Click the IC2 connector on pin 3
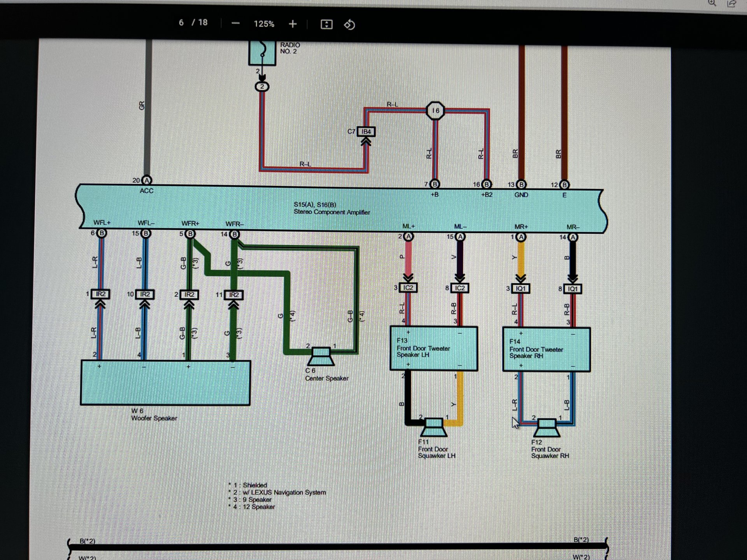The image size is (747, 560). click(408, 288)
